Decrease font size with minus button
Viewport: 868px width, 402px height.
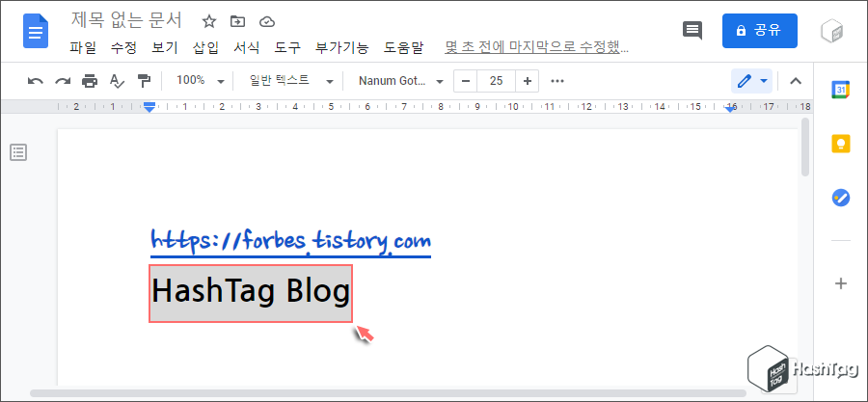pyautogui.click(x=466, y=81)
